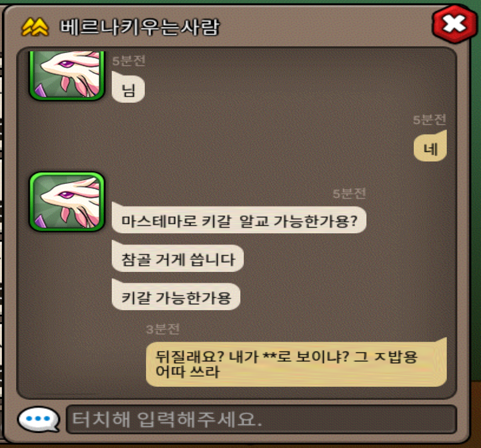Screen dimensions: 481x448
Task: Tap the '키갈 가능한가용' message bubble
Action: click(176, 297)
